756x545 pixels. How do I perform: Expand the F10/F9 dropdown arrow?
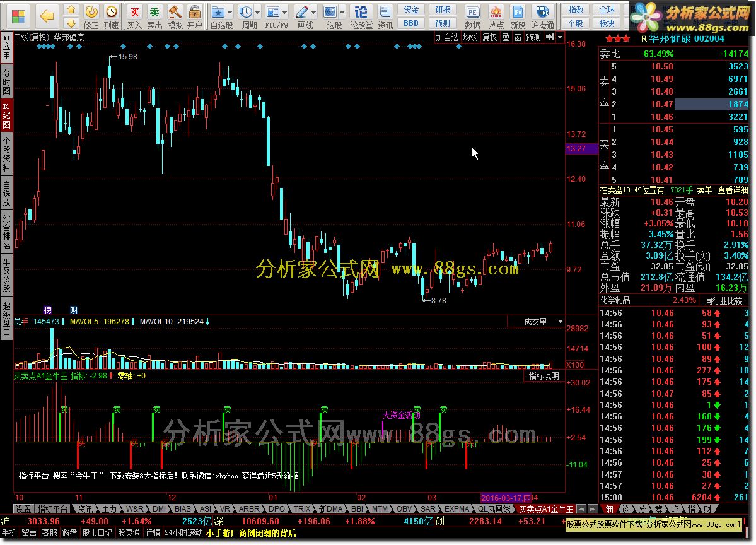[285, 12]
